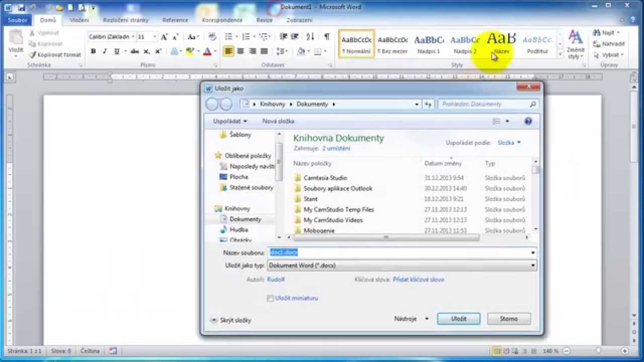Refresh the Dokumenty folder location
This screenshot has width=644, height=362.
[428, 104]
